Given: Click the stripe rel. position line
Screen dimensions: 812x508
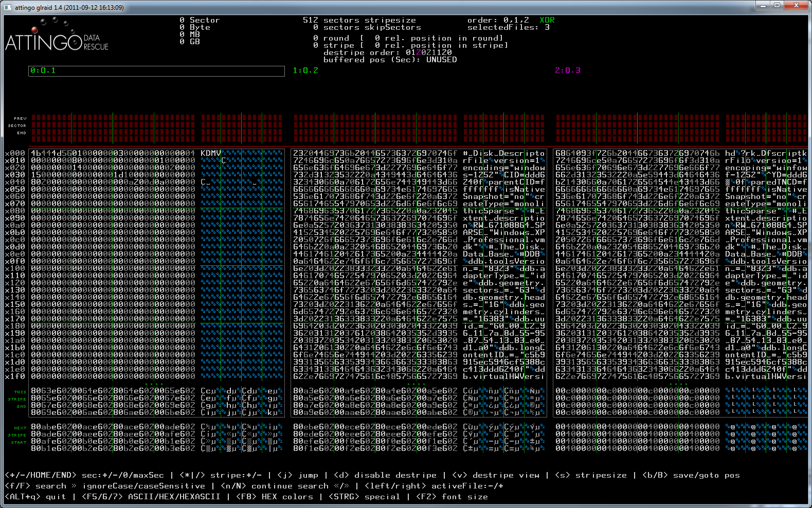Looking at the screenshot, I should click(411, 45).
